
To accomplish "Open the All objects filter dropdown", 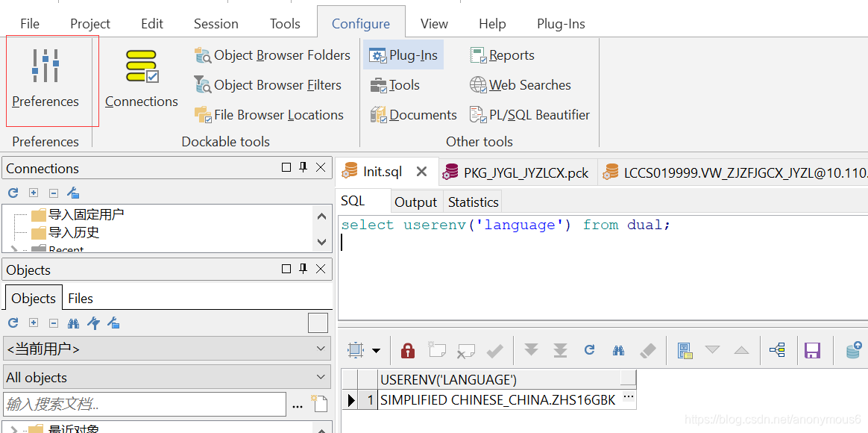I will [x=166, y=378].
